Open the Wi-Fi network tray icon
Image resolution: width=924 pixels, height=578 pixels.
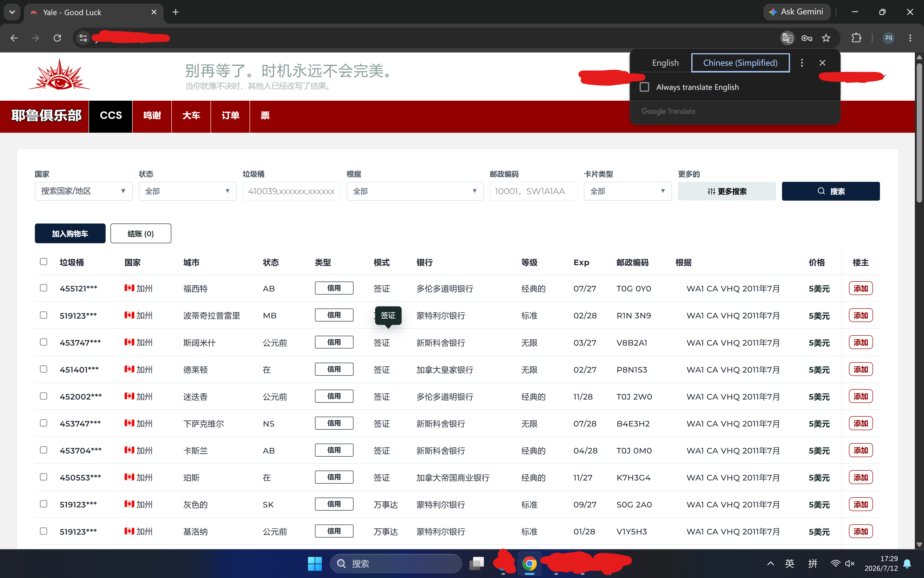coord(835,564)
